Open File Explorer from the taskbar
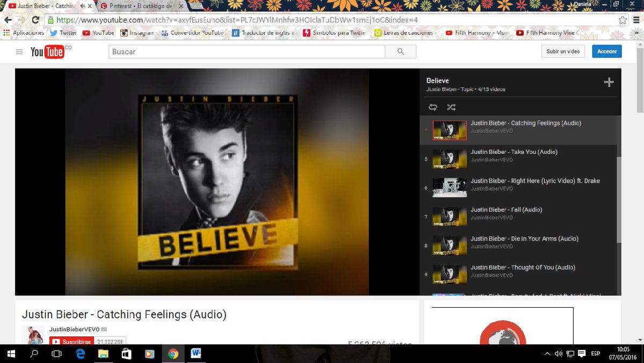Image resolution: width=644 pixels, height=363 pixels. 103,354
